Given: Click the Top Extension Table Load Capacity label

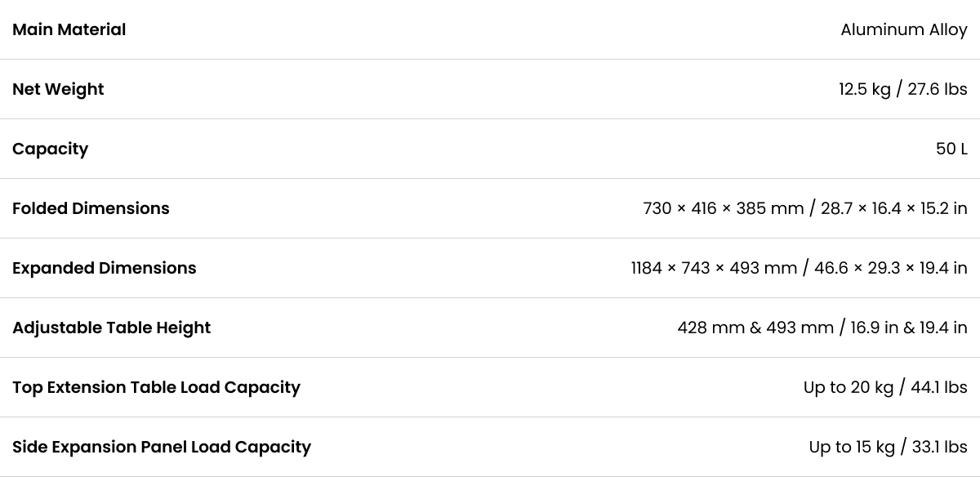Looking at the screenshot, I should pos(157,387).
